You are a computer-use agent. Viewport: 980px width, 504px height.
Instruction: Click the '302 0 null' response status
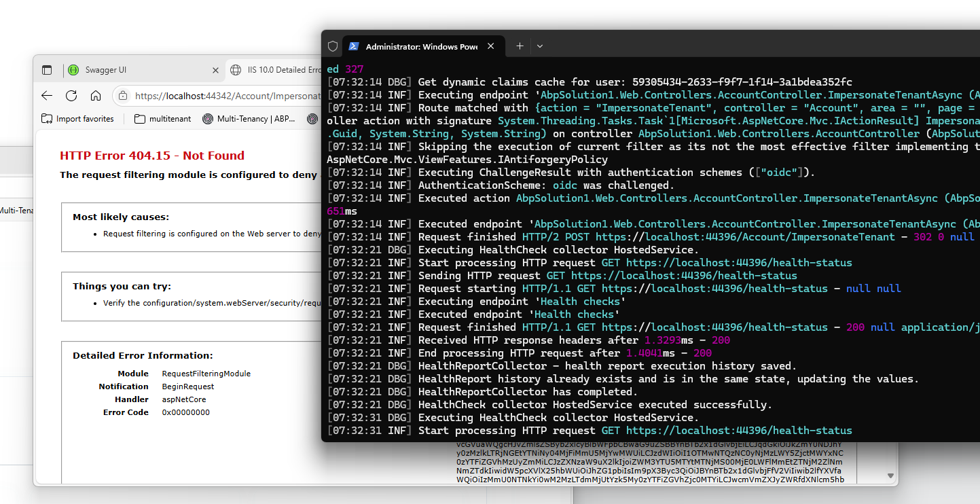coord(943,237)
